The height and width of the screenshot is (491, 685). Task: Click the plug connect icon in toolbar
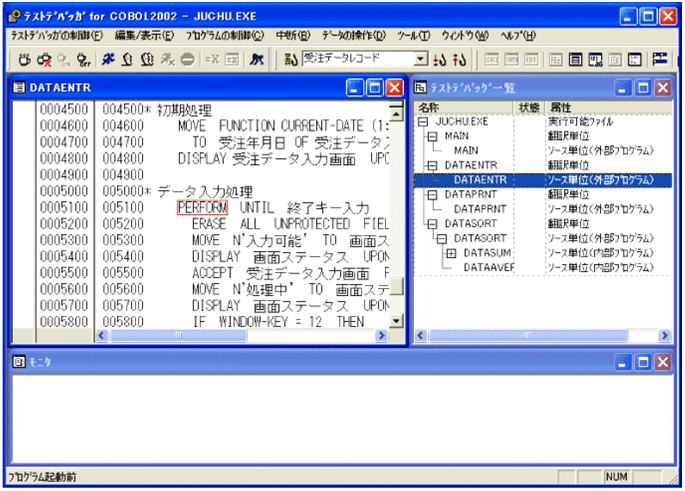pos(24,59)
